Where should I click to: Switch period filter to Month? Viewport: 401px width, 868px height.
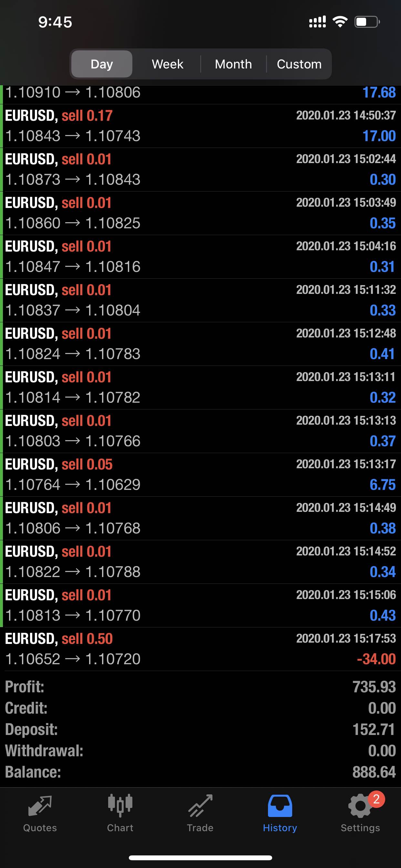pyautogui.click(x=233, y=64)
